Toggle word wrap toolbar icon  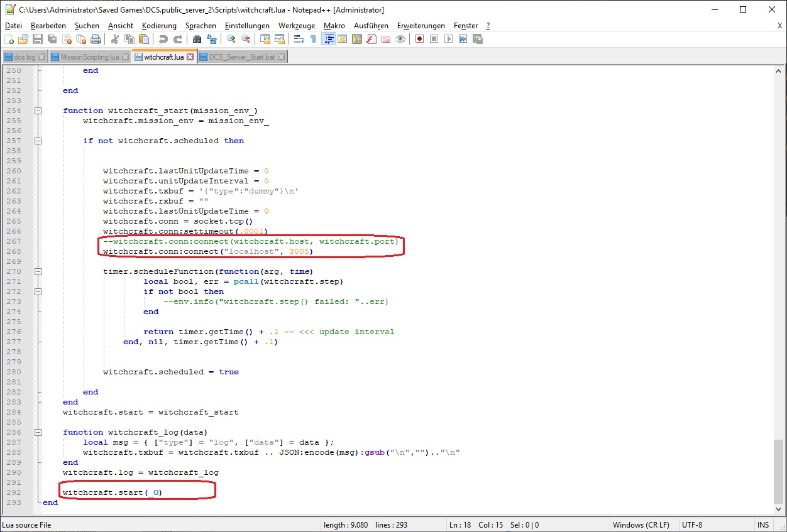pyautogui.click(x=299, y=39)
